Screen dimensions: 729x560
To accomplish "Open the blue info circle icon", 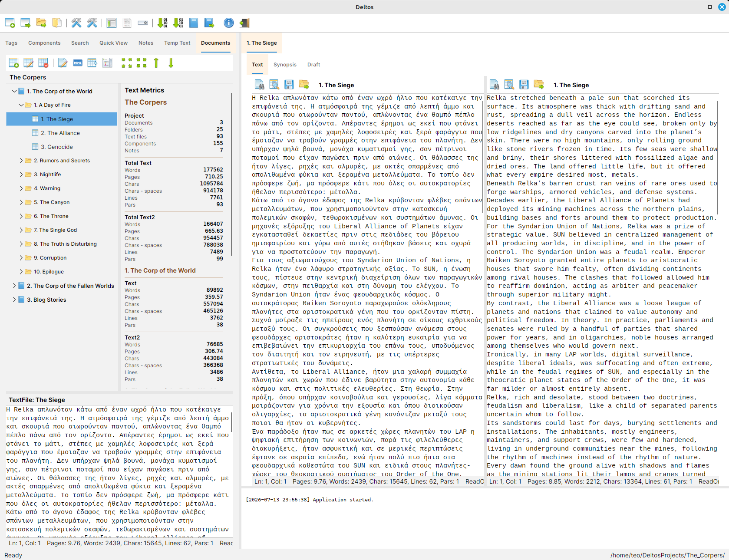I will [x=229, y=23].
